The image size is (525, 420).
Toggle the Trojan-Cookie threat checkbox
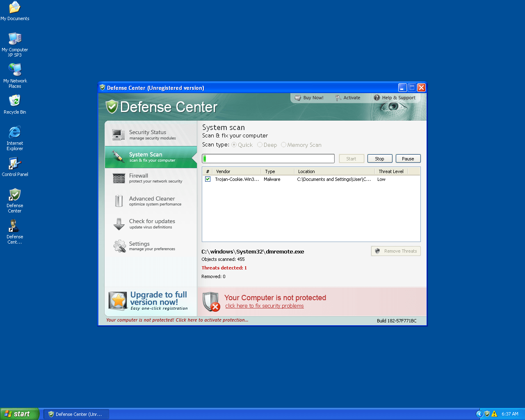(x=208, y=179)
